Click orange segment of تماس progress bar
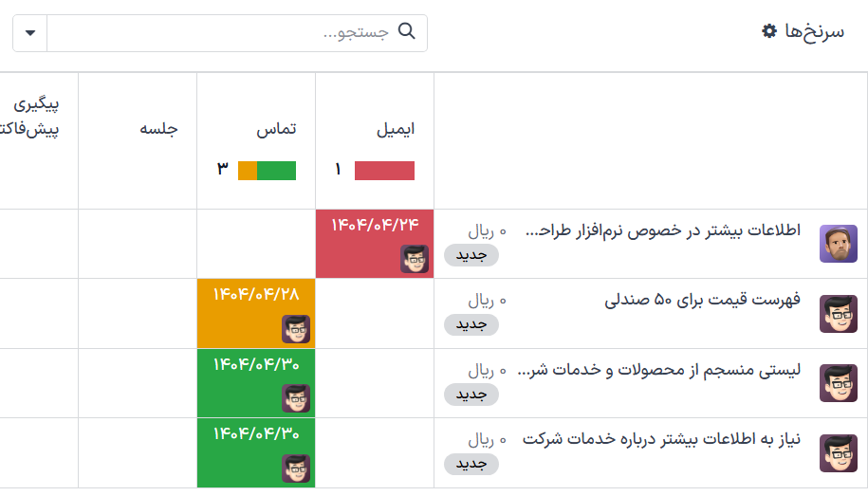The image size is (868, 496). click(247, 171)
